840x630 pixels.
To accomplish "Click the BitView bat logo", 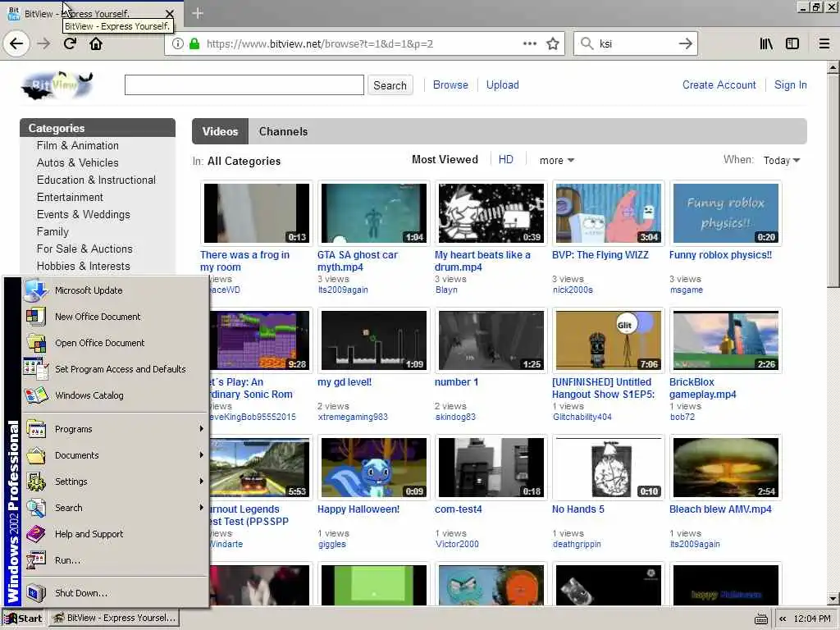I will [57, 84].
